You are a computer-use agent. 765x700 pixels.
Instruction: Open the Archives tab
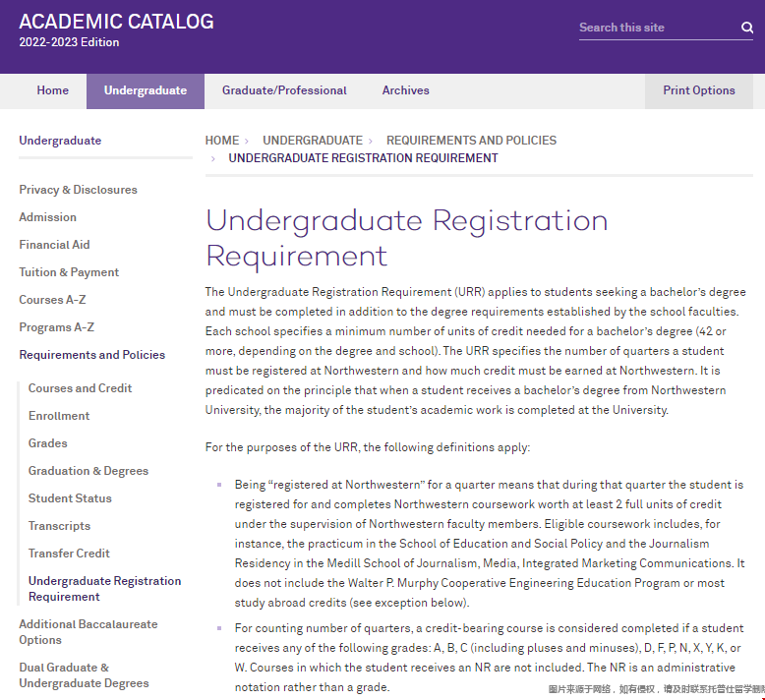pos(405,90)
